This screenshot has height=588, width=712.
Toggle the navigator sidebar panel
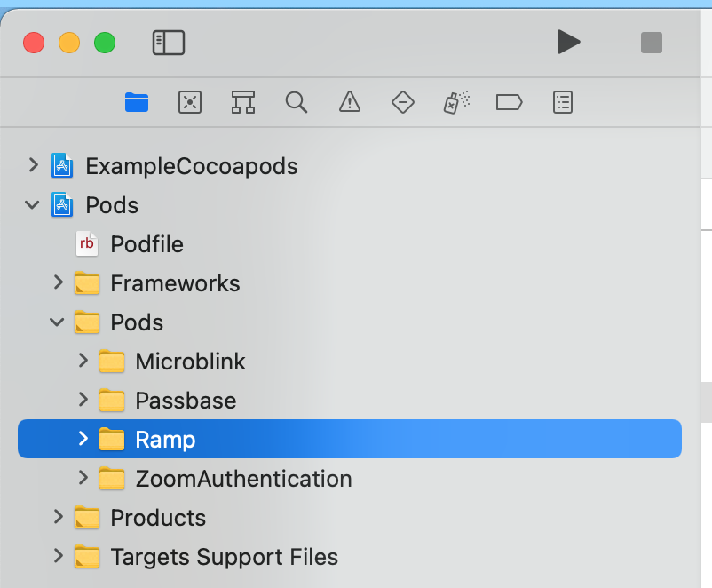[169, 43]
